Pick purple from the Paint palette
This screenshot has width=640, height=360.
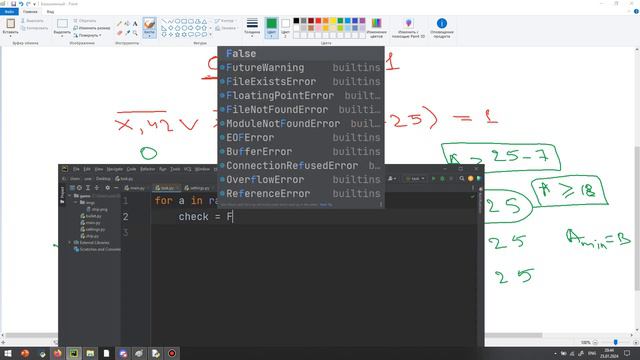(362, 21)
